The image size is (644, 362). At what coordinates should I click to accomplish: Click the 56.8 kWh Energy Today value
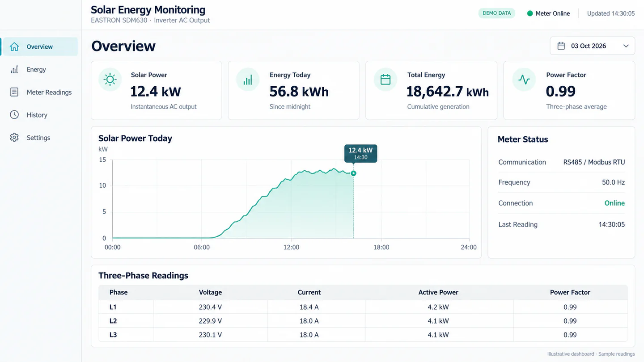tap(299, 91)
